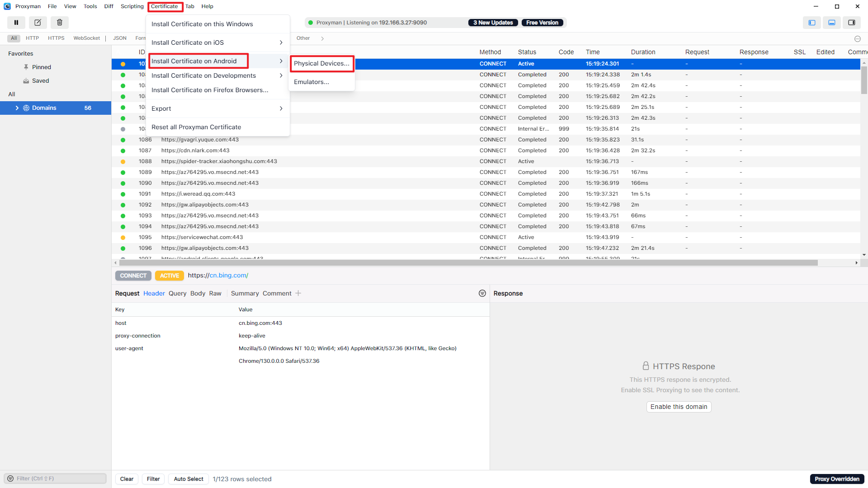868x488 pixels.
Task: Filter traffic by WebSocket
Action: pos(87,38)
